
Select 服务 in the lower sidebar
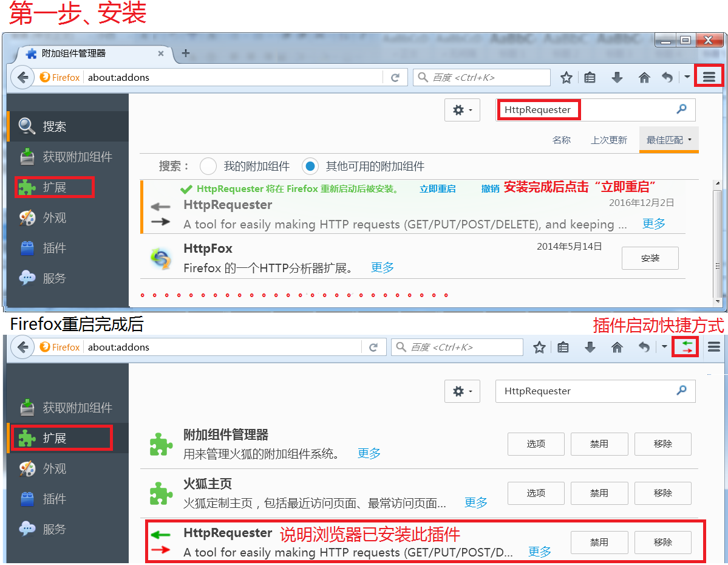68,529
